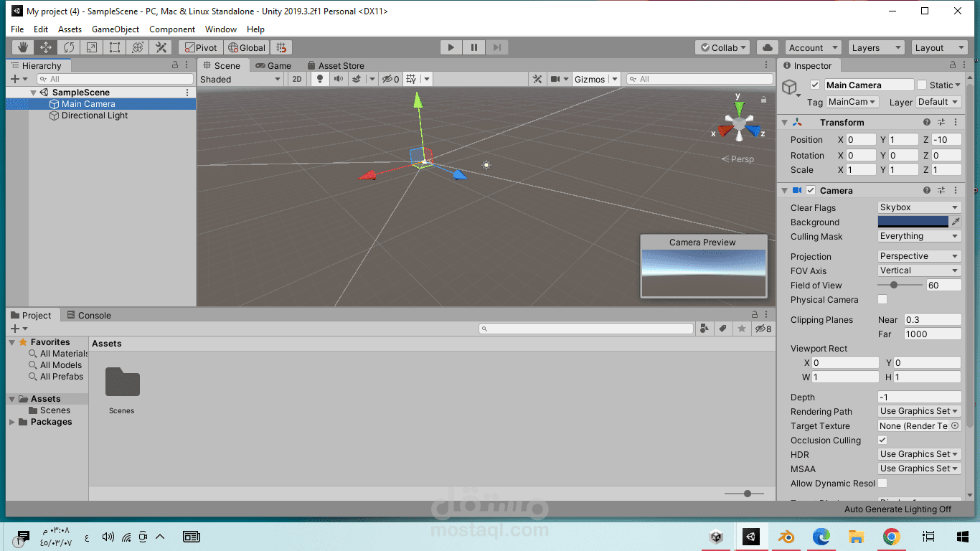
Task: Uncheck Occlusion Culling
Action: click(x=882, y=440)
